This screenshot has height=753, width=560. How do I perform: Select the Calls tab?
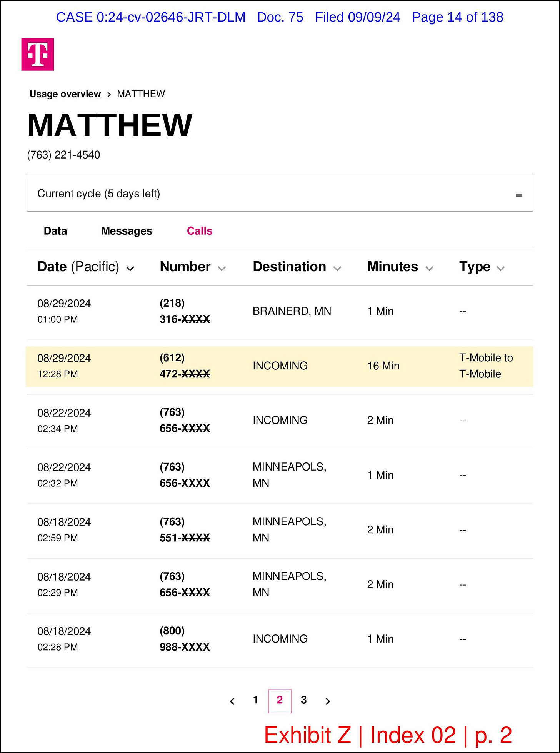click(200, 231)
